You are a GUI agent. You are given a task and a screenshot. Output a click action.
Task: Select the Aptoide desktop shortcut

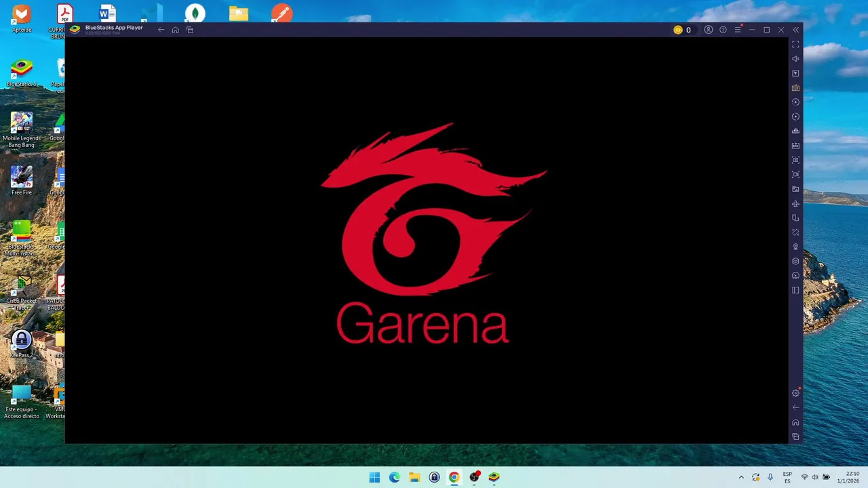point(22,19)
